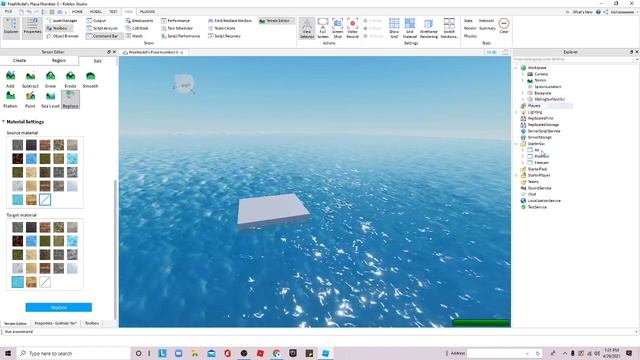The image size is (640, 360).
Task: Toggle the Toolbox panel
Action: point(59,28)
